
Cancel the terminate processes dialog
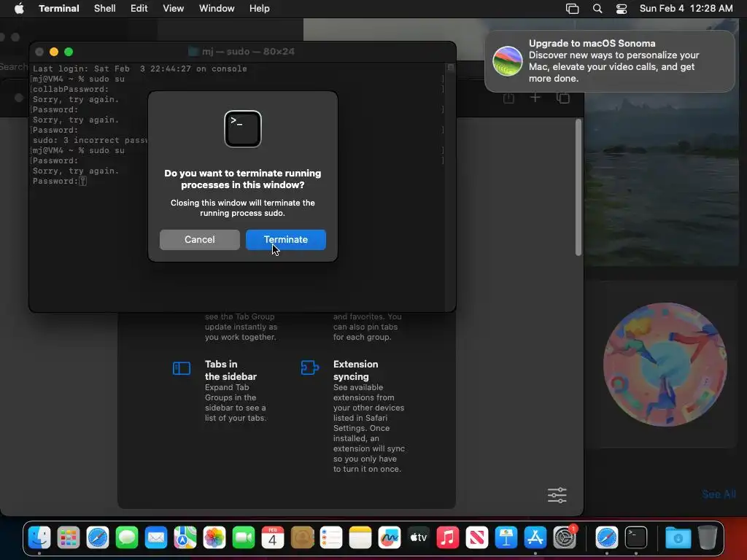[200, 239]
